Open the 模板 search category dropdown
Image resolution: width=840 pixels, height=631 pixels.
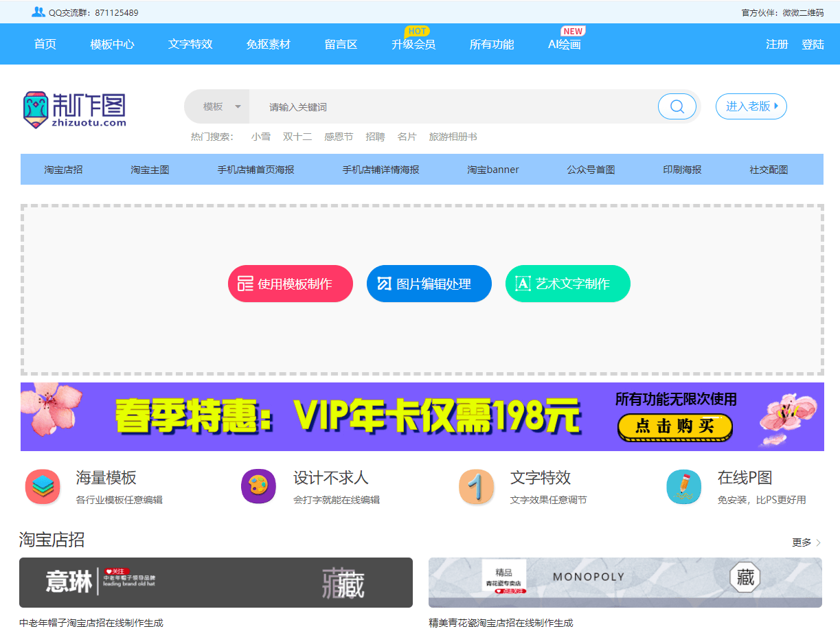click(x=217, y=106)
